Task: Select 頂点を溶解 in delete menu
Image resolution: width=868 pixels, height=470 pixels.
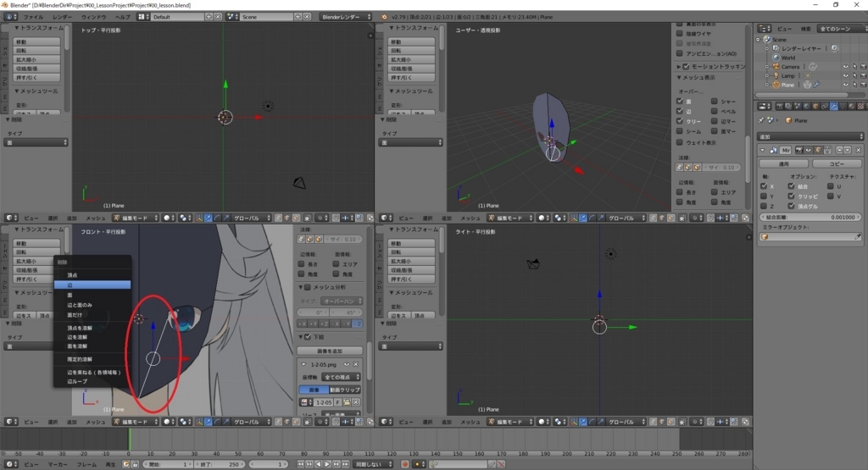Action: [92, 328]
